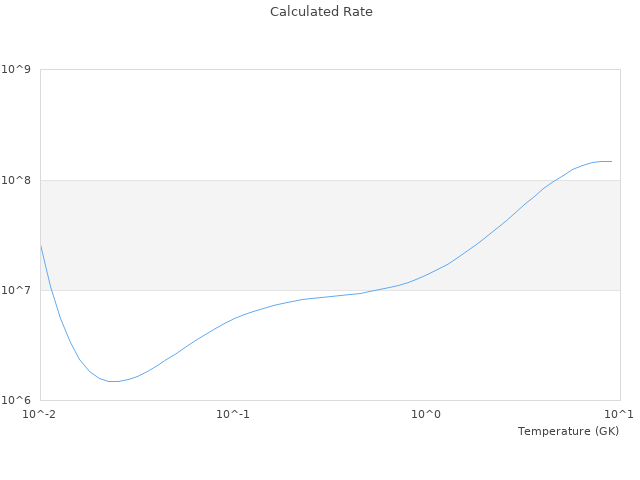Select the 10^9 y-axis tick label
Viewport: 640px width, 480px height.
19,70
